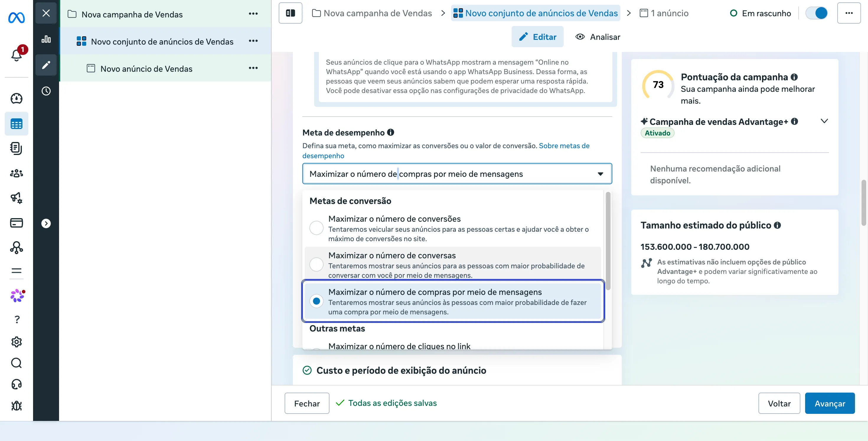Image resolution: width=868 pixels, height=441 pixels.
Task: Close the editor panel with X
Action: (46, 13)
